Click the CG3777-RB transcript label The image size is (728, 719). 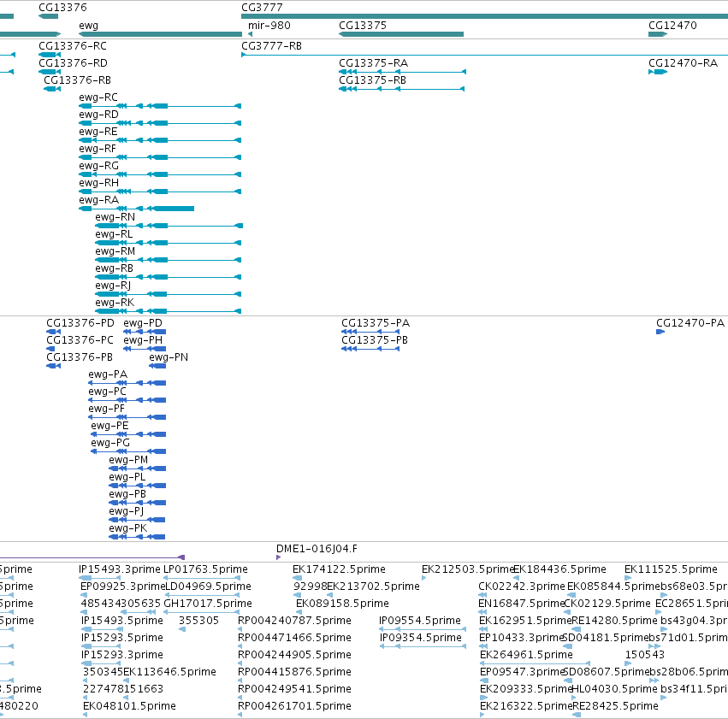point(271,46)
